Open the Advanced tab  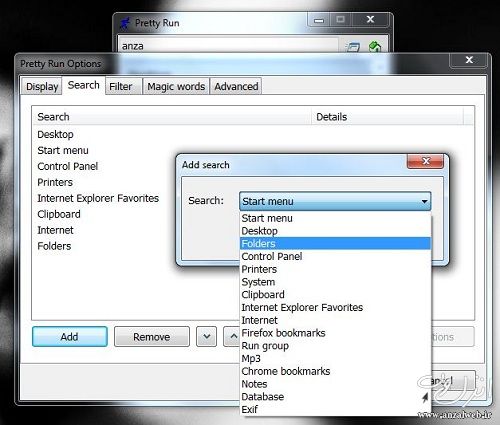236,86
